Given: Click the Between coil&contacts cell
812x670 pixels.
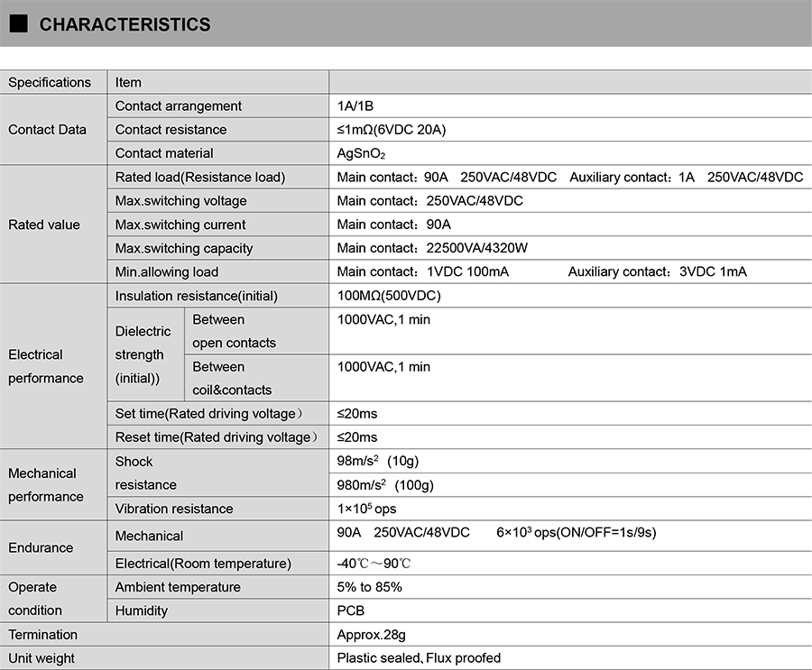Looking at the screenshot, I should click(x=232, y=379).
